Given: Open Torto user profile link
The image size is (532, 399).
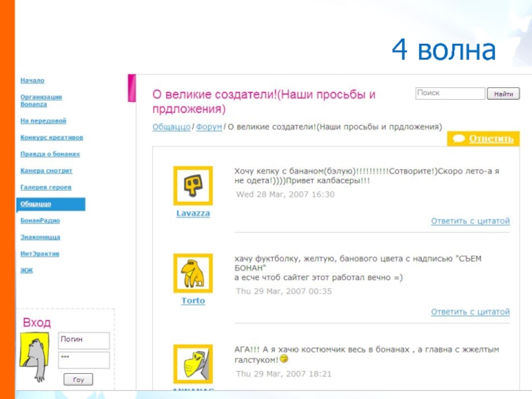Looking at the screenshot, I should [x=193, y=301].
